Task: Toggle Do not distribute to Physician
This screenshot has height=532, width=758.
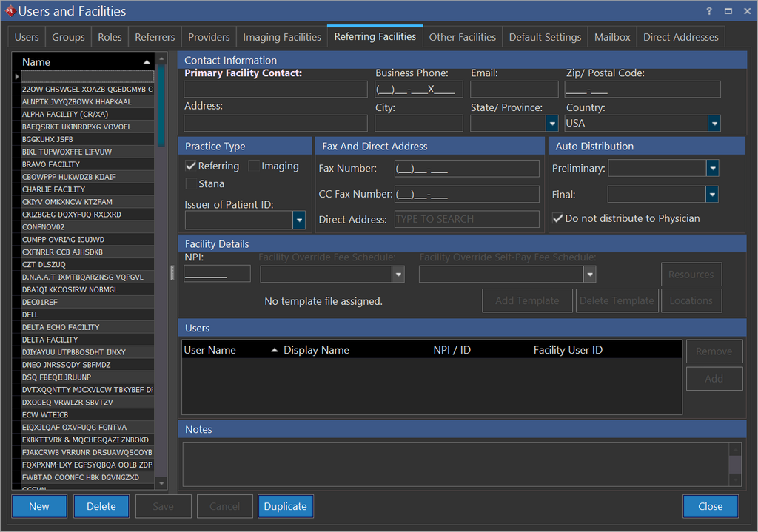Action: [x=558, y=218]
